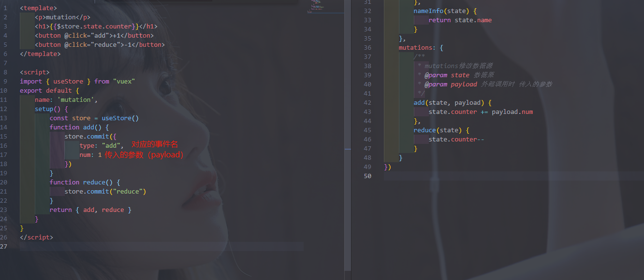Click the return { add, reduce } statement

[90, 210]
